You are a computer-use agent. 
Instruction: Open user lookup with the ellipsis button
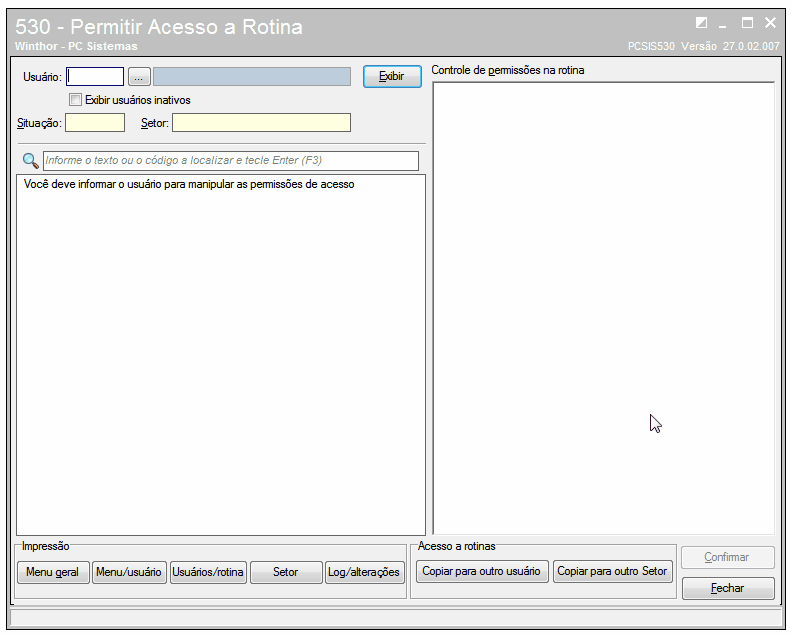139,77
